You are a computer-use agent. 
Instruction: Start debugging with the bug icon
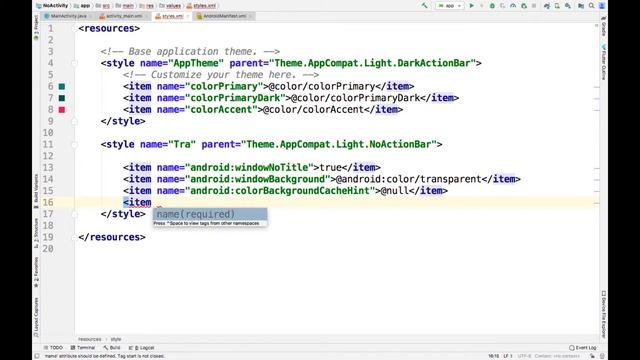[x=492, y=6]
